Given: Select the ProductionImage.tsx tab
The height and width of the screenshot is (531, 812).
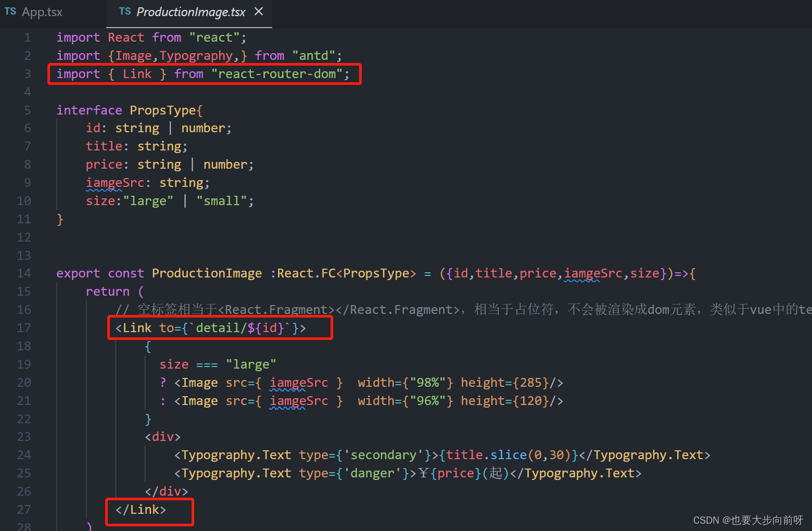Looking at the screenshot, I should tap(189, 11).
